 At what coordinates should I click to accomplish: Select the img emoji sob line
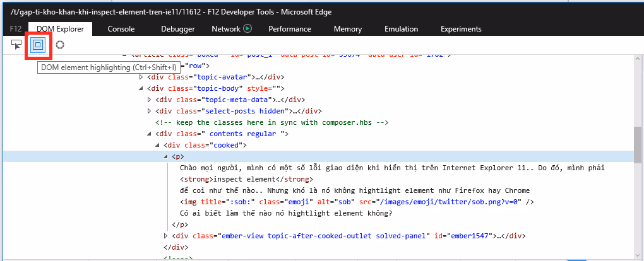click(357, 202)
